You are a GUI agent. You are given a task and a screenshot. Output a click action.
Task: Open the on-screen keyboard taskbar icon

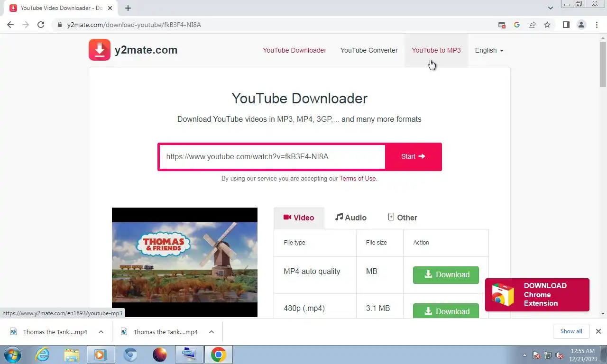coord(189,355)
